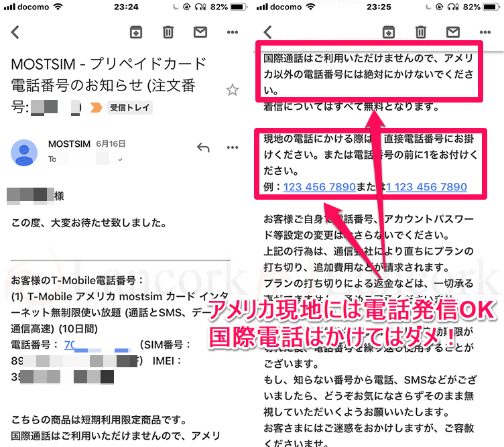
Task: Open the right screen toolbar more options
Action: pos(485,32)
